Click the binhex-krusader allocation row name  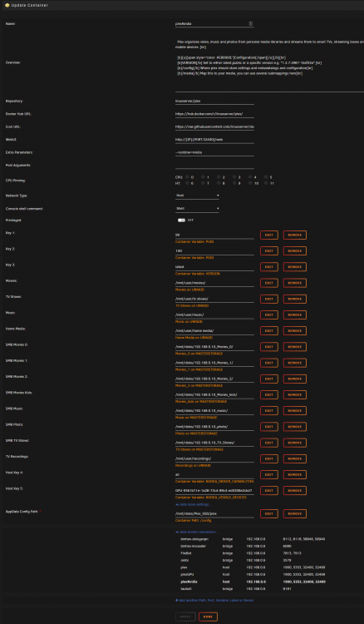(x=191, y=546)
